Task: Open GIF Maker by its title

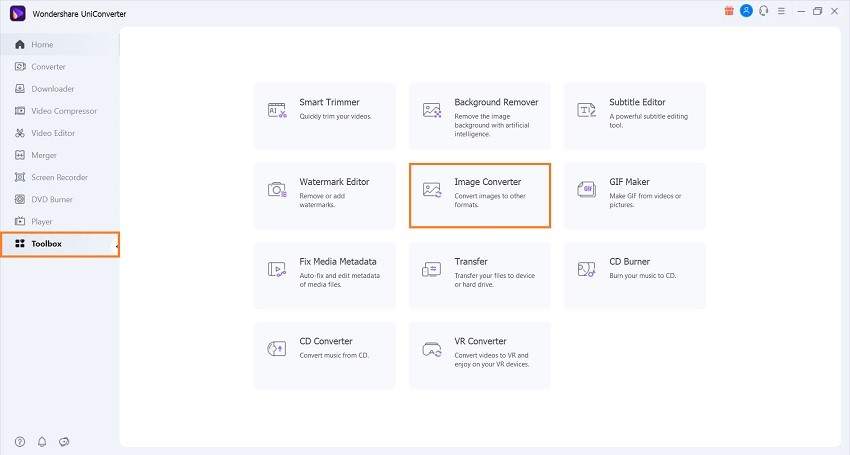Action: [629, 182]
